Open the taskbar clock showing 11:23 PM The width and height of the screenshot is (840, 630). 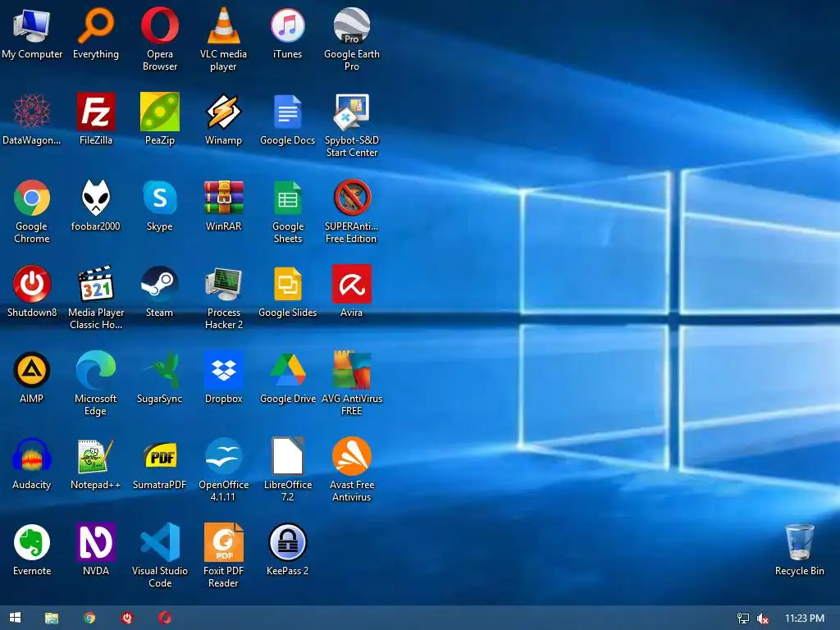pyautogui.click(x=805, y=619)
